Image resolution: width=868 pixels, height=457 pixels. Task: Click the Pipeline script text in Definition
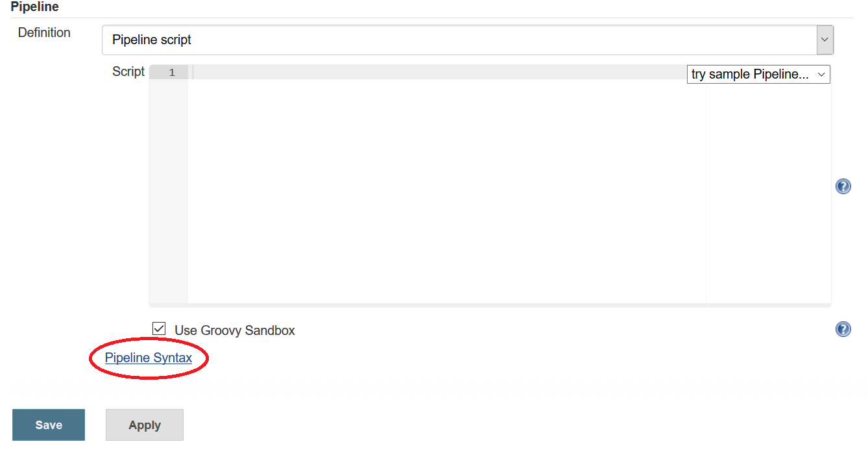(152, 40)
